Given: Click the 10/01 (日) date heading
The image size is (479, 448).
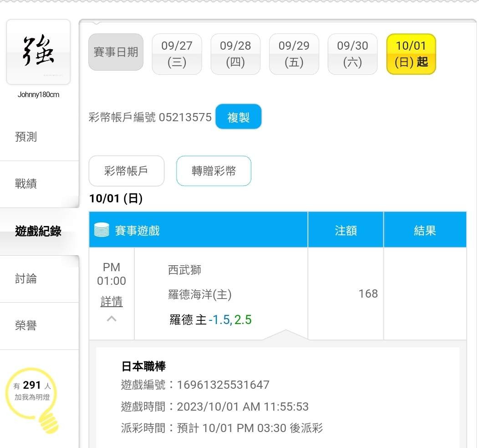Looking at the screenshot, I should (116, 198).
